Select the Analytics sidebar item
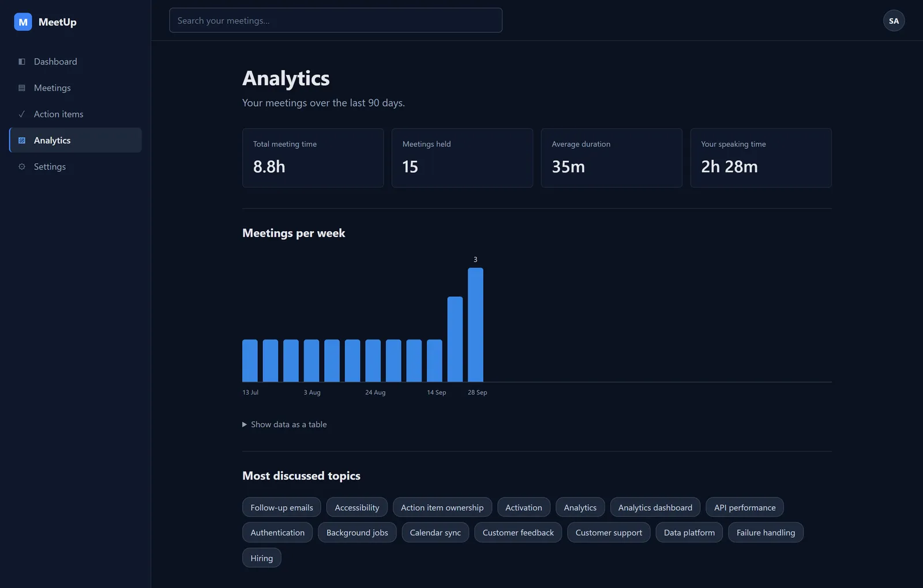 [x=76, y=141]
